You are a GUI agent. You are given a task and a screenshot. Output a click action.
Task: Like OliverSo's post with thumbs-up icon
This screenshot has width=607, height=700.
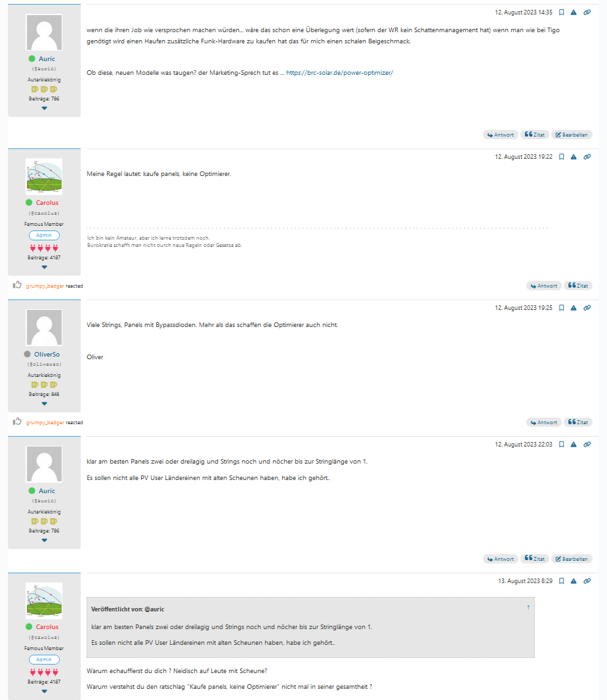point(18,422)
